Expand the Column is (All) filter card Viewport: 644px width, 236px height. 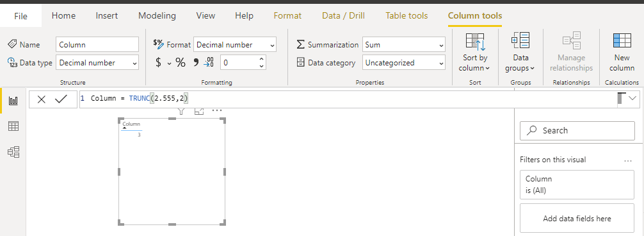[577, 185]
